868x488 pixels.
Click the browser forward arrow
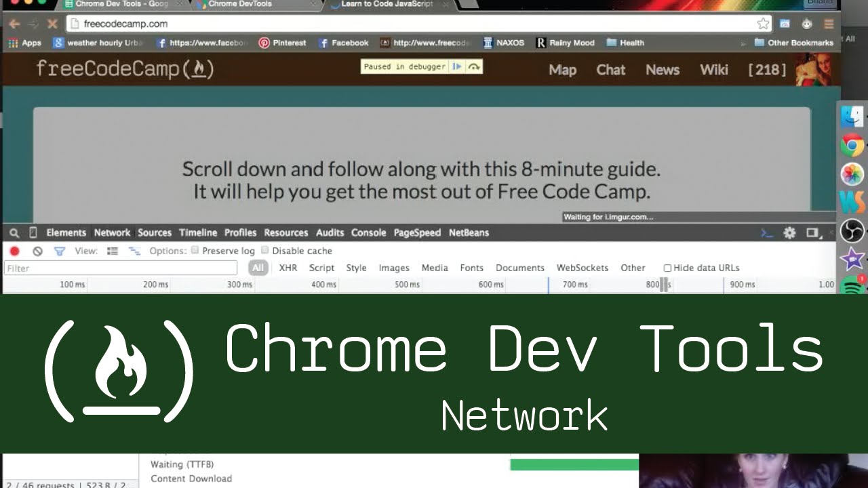(33, 24)
